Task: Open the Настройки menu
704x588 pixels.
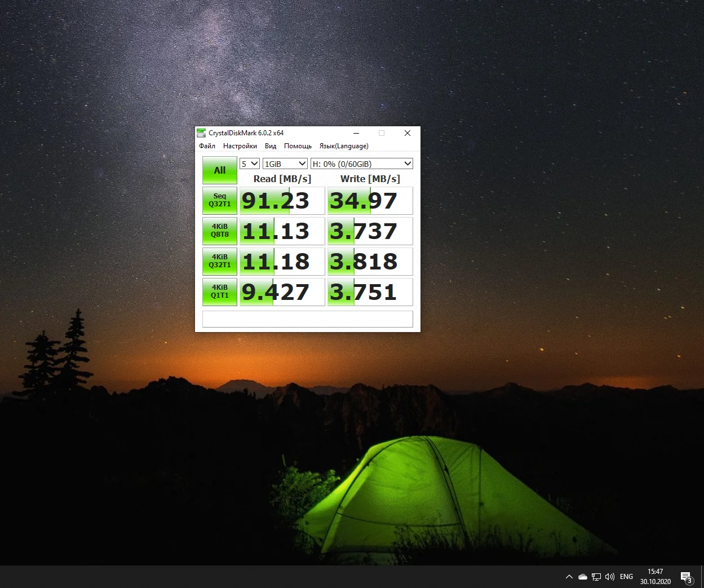Action: tap(240, 146)
